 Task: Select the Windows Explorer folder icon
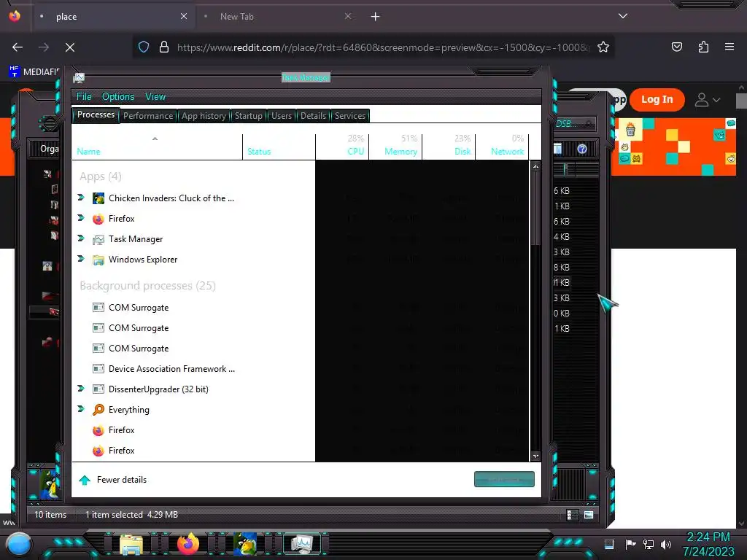click(98, 260)
